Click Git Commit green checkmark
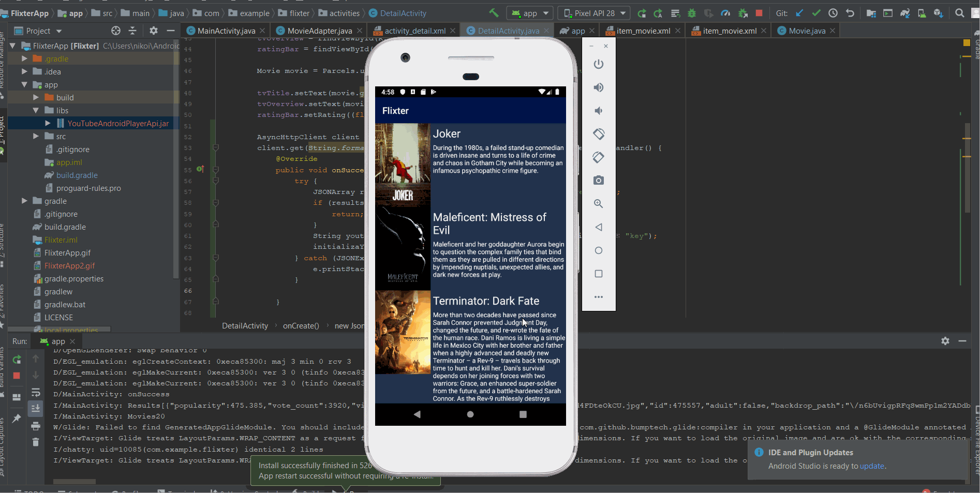 (x=816, y=13)
